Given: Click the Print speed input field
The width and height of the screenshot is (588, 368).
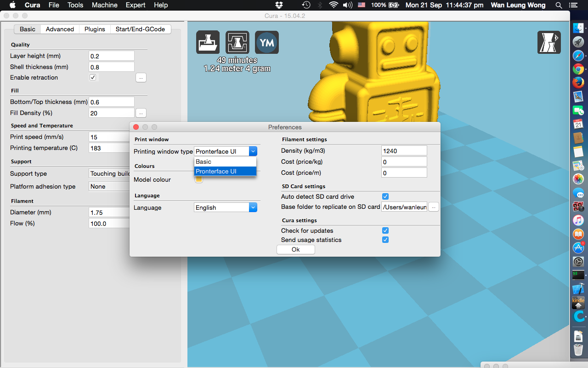Looking at the screenshot, I should pyautogui.click(x=109, y=137).
